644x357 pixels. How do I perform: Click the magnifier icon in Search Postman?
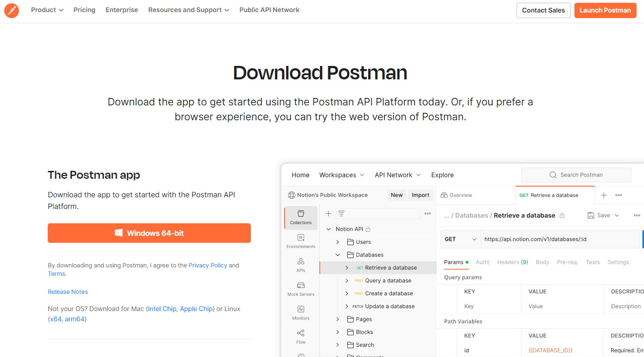coord(553,175)
